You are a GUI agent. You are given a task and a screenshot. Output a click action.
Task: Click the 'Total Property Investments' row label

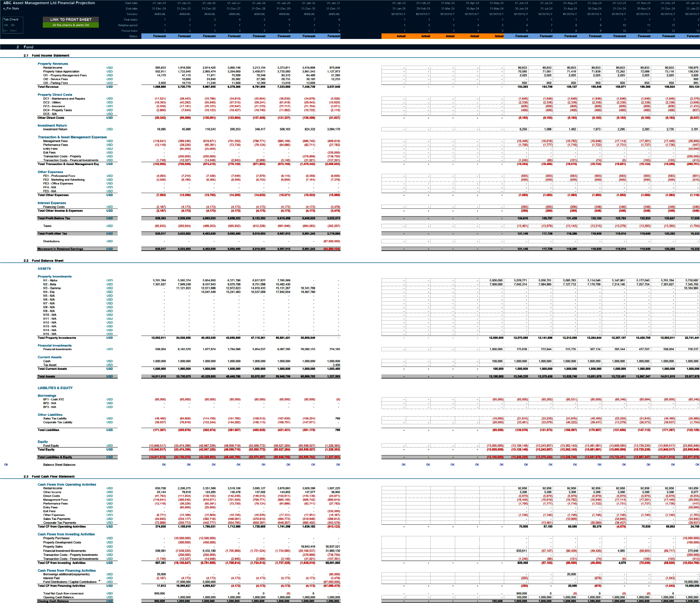tap(57, 338)
